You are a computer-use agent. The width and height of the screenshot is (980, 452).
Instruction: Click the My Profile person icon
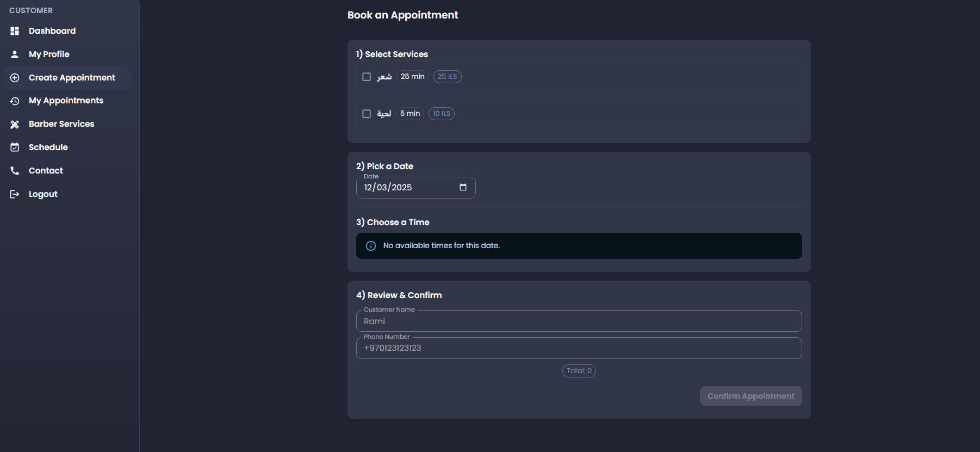[15, 54]
